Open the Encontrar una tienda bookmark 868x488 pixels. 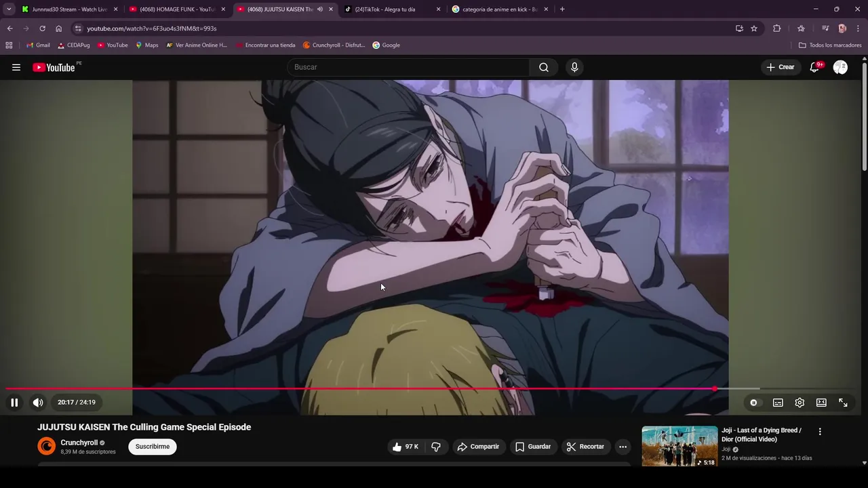[265, 45]
